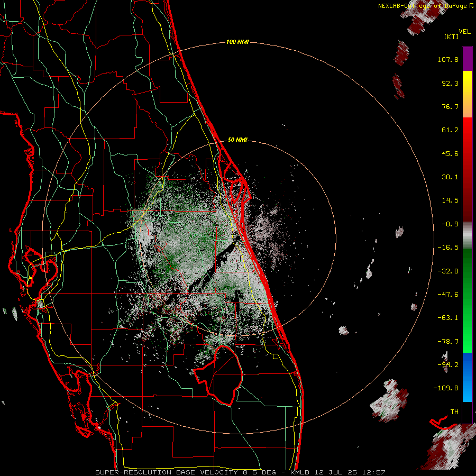Click the VEL legend title
The height and width of the screenshot is (476, 476).
click(464, 31)
